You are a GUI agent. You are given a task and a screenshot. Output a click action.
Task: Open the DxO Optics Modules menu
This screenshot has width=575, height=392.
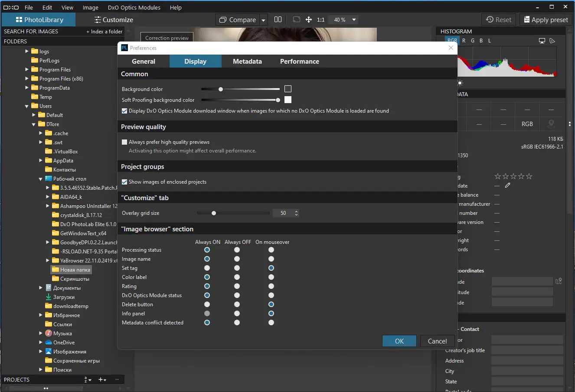(x=134, y=7)
